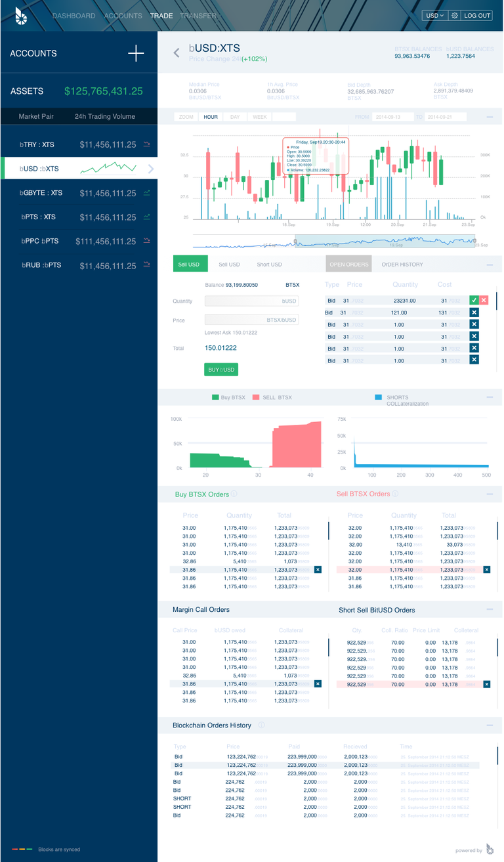Screen dimensions: 504x862
Task: Select the green Sell USD tab
Action: coord(189,264)
